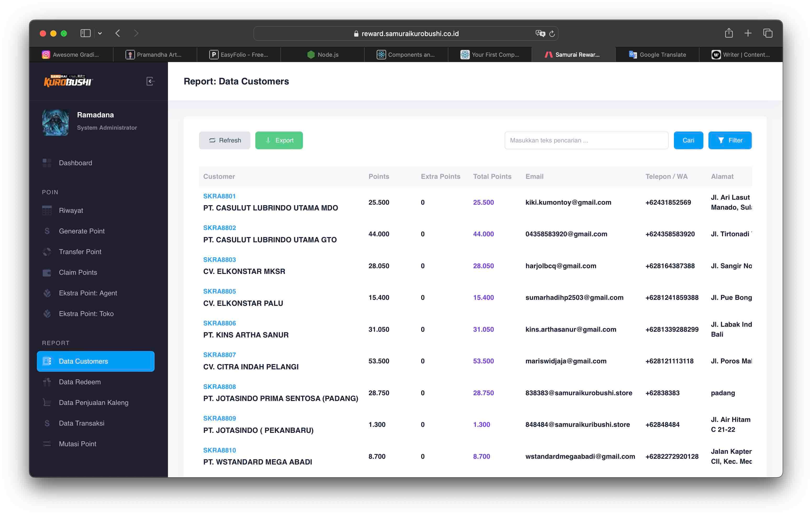Screen dimensions: 812x516
Task: Open the Filter button
Action: [x=730, y=140]
